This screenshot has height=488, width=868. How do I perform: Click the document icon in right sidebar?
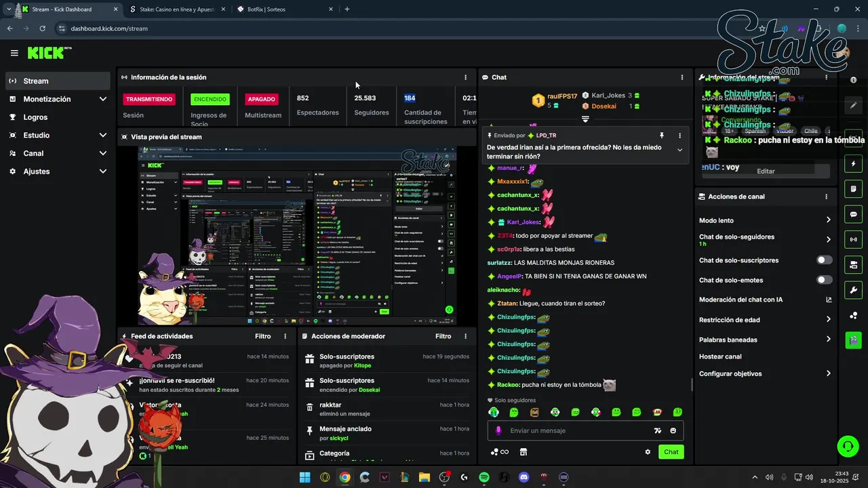point(853,188)
